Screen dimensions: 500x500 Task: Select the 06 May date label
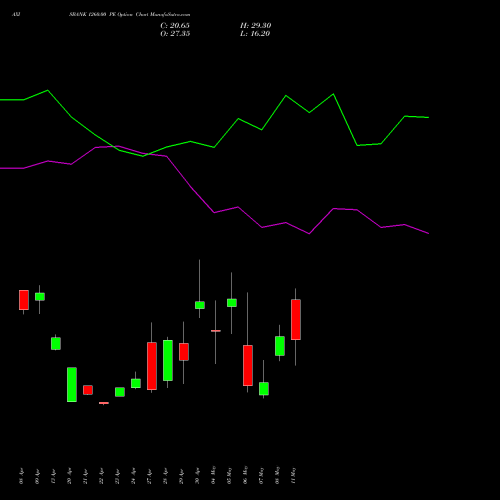pos(245,475)
